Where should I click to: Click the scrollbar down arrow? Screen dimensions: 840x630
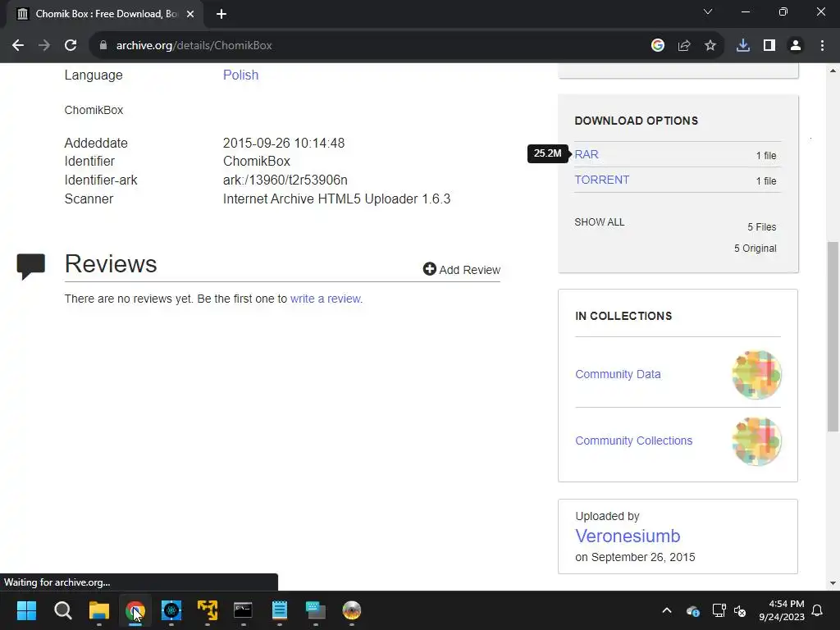pyautogui.click(x=833, y=583)
